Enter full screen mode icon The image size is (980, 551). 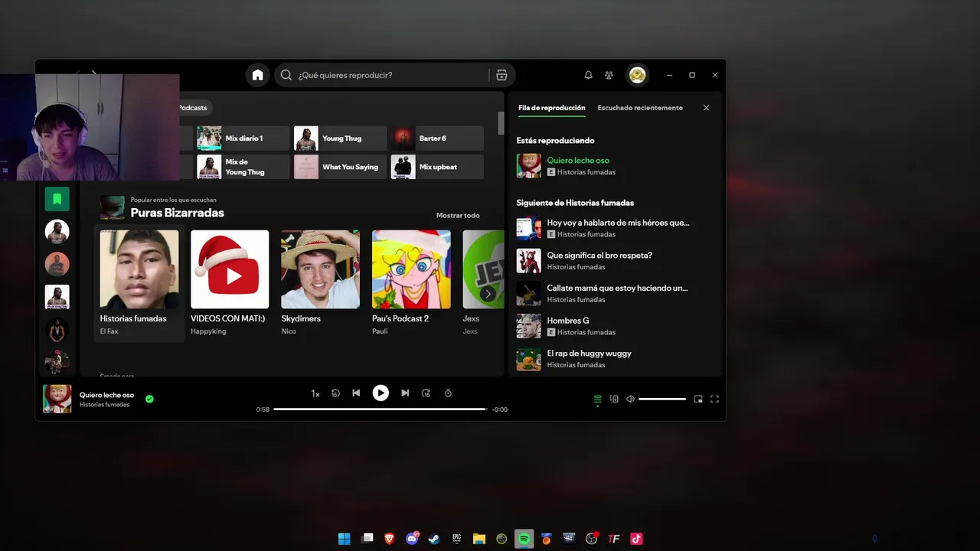pyautogui.click(x=714, y=399)
